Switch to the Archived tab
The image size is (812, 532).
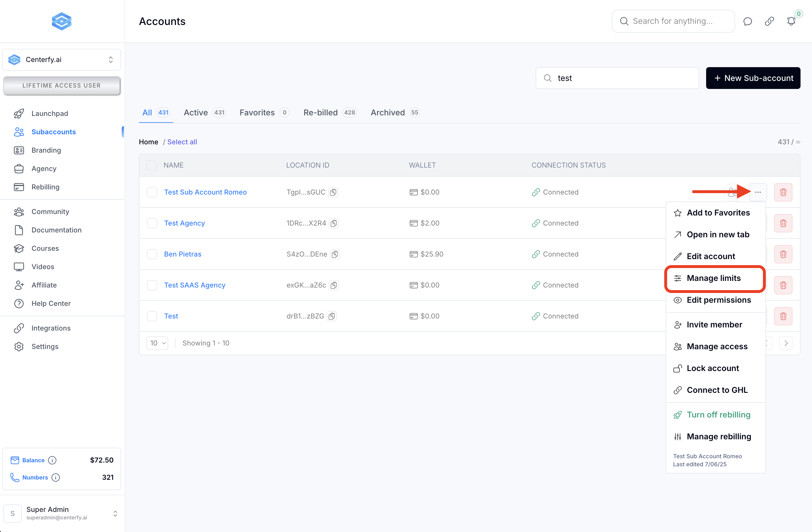pyautogui.click(x=388, y=112)
